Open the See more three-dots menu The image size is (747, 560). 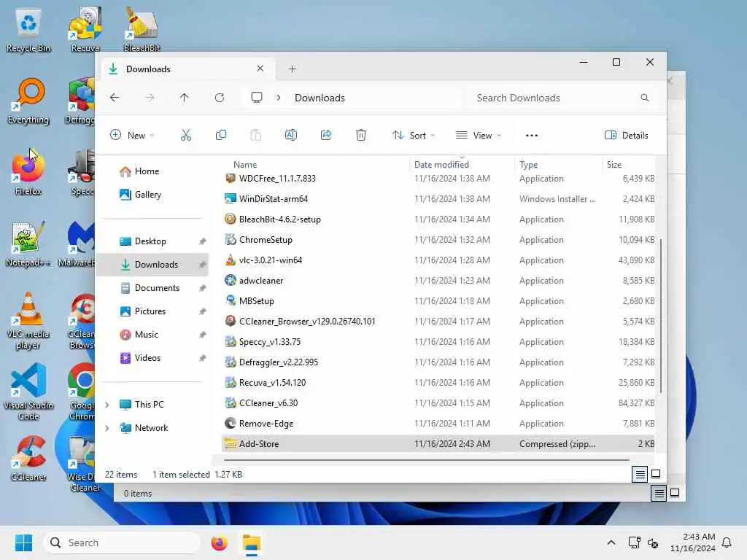(532, 135)
